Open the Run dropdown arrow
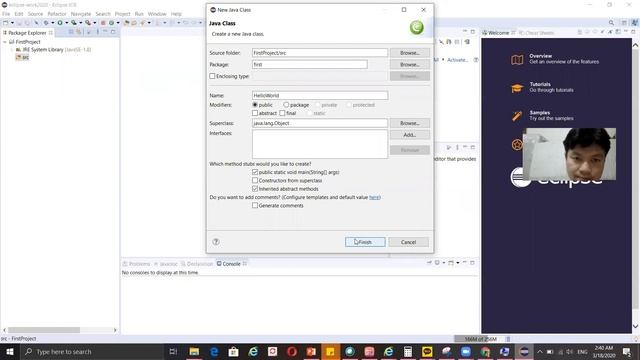640x360 pixels. (67, 23)
